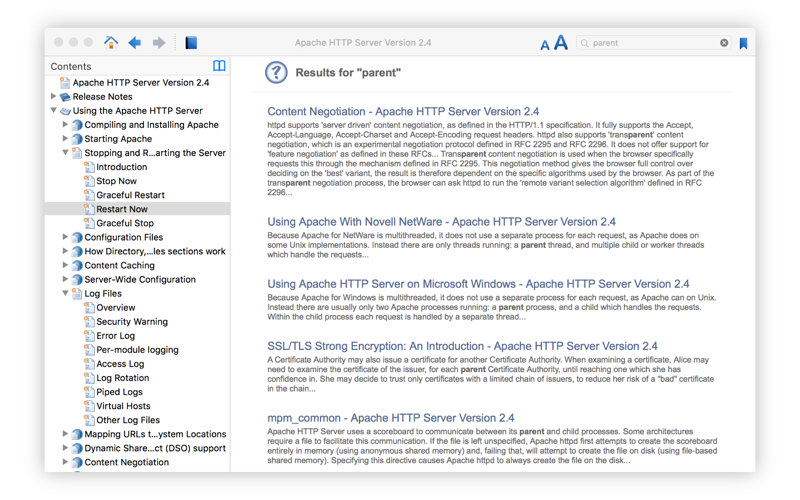This screenshot has width=800, height=500.
Task: Select Error Log in contents tree
Action: pyautogui.click(x=116, y=336)
